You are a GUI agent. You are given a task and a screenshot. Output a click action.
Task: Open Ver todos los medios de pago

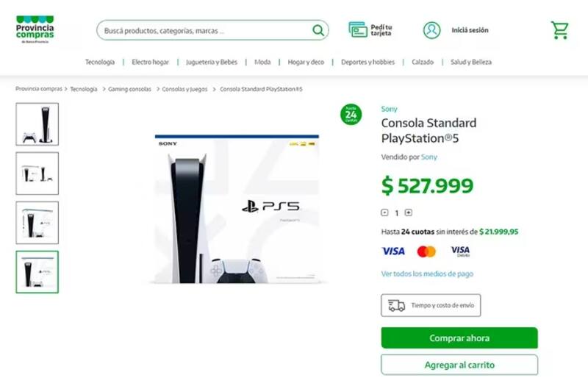427,274
